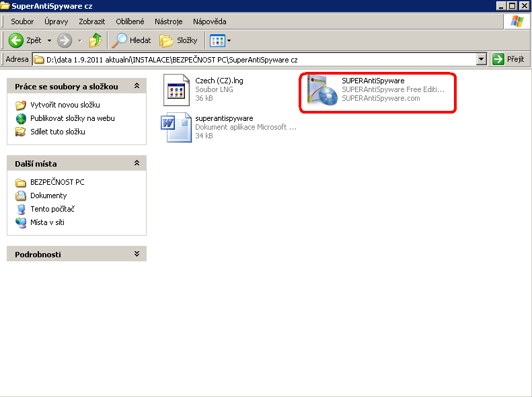The image size is (532, 397).
Task: Click the title bar folder icon
Action: pos(5,6)
